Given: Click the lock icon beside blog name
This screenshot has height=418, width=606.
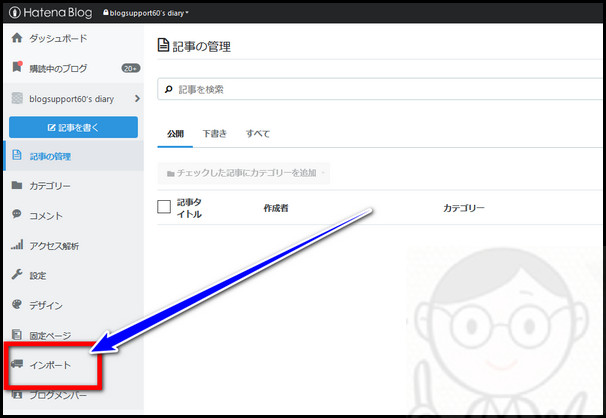Looking at the screenshot, I should 106,12.
